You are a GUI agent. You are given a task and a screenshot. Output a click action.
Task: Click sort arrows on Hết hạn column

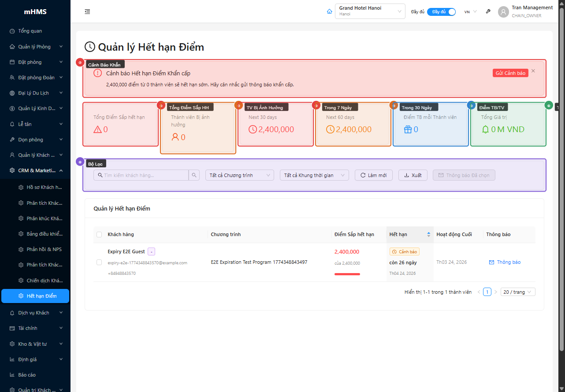click(x=428, y=234)
